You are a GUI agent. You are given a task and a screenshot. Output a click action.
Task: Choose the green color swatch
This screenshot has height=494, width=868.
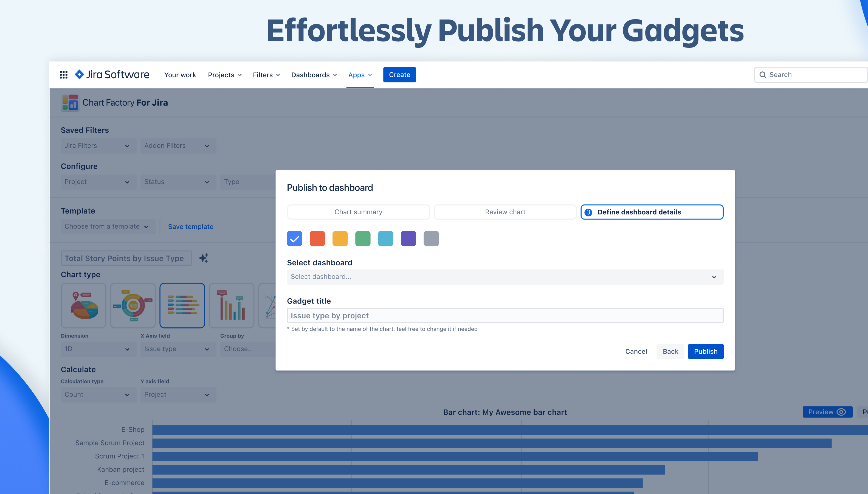pyautogui.click(x=363, y=238)
